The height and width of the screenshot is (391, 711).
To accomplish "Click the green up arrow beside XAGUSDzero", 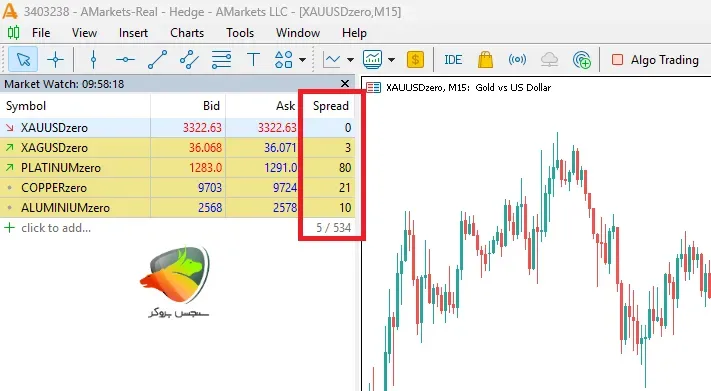I will [x=10, y=147].
